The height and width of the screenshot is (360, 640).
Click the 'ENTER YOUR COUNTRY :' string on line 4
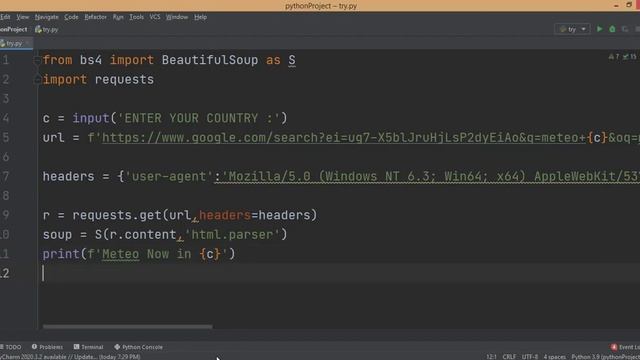click(x=199, y=118)
